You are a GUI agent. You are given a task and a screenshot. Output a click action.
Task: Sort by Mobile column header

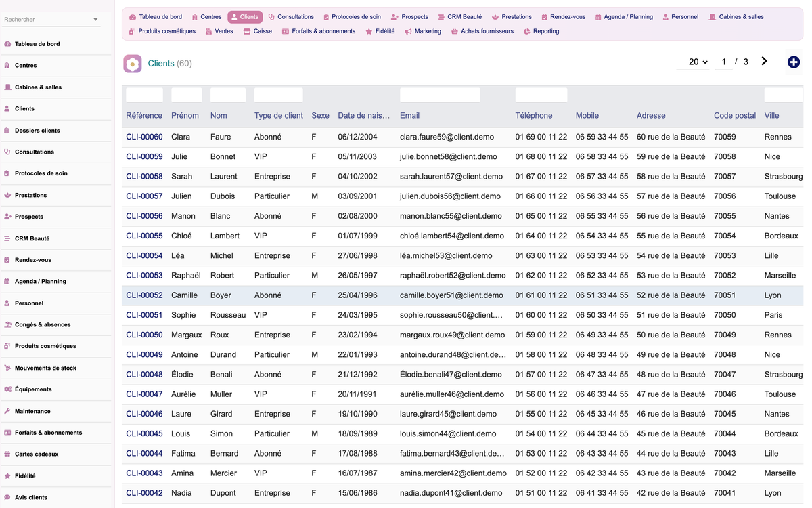(587, 116)
